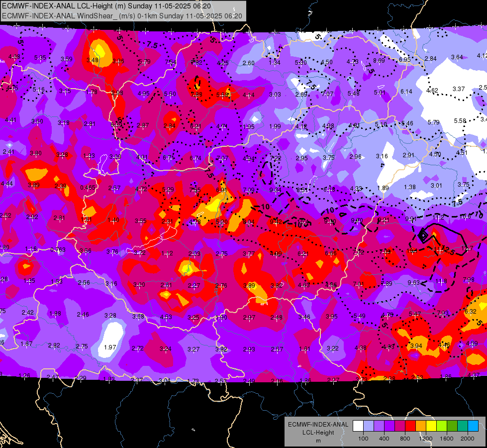Click the value 1.97 in white area

click(x=110, y=347)
